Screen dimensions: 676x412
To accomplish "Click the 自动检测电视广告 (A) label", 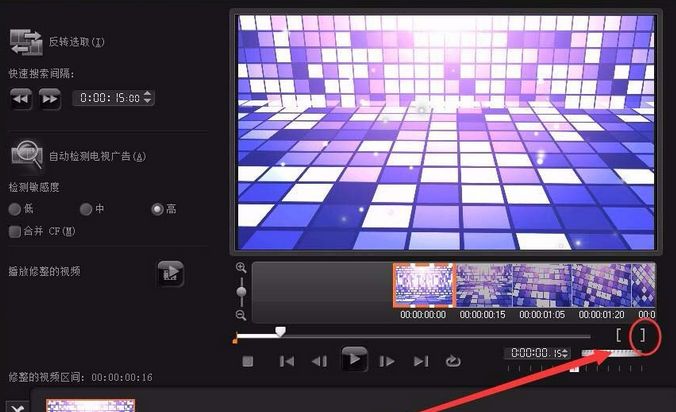I will (x=97, y=156).
